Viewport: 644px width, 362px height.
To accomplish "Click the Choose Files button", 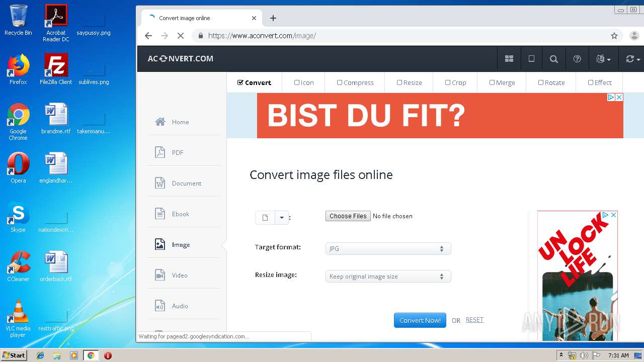I will pyautogui.click(x=348, y=216).
